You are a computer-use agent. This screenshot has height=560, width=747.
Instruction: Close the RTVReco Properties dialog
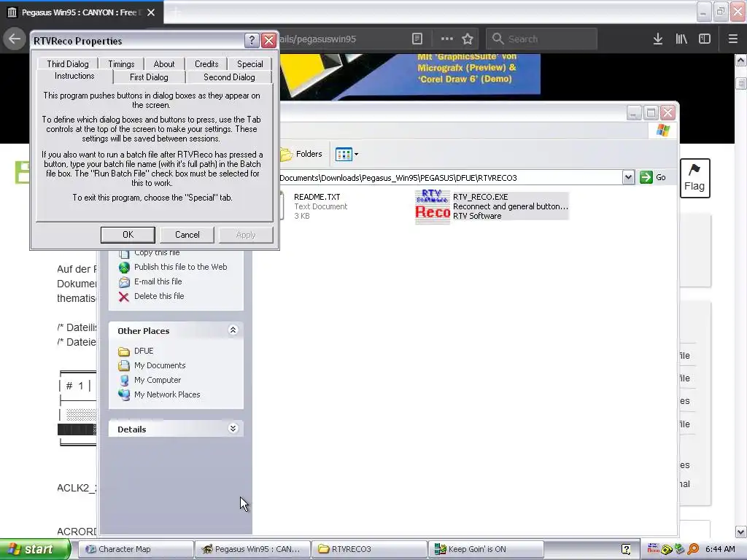268,41
